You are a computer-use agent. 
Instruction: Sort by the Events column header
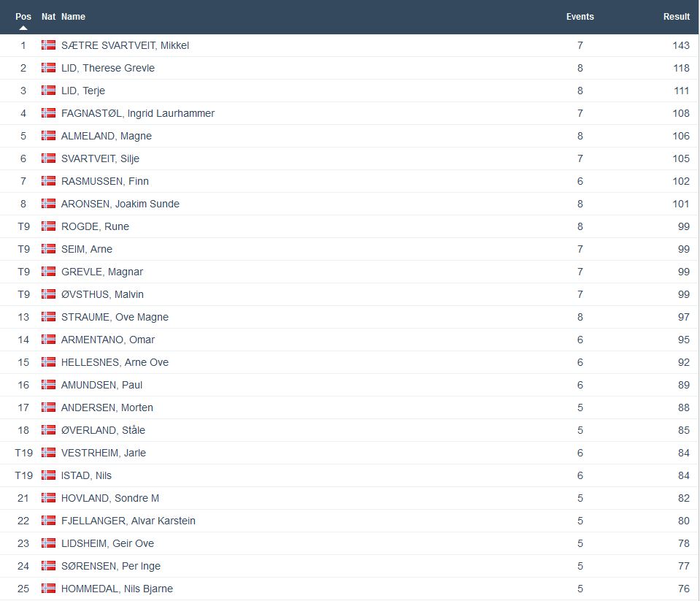[x=580, y=16]
